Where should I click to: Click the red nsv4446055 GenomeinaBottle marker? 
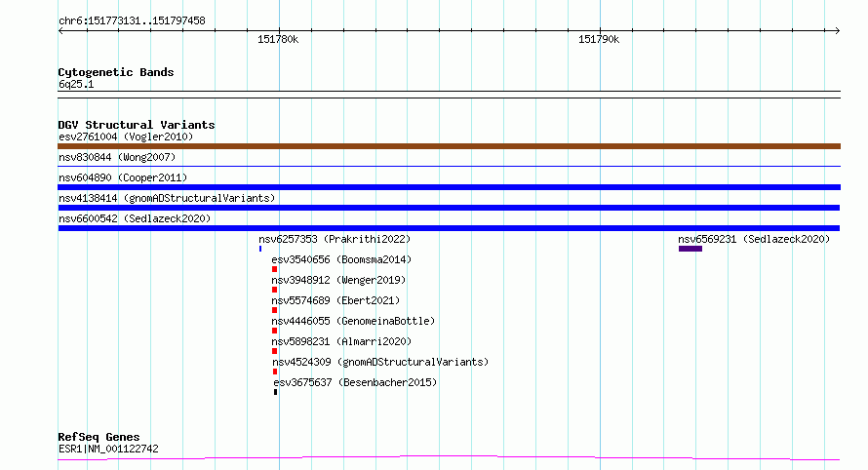(x=275, y=331)
